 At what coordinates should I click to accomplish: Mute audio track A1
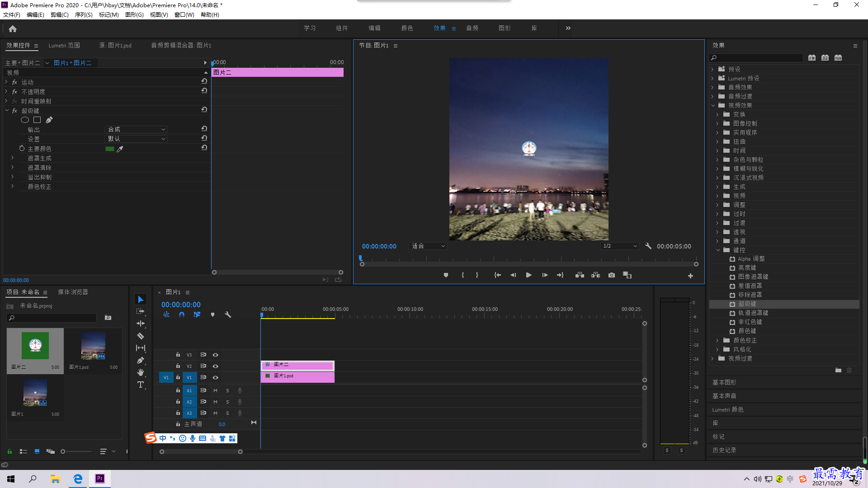(215, 390)
